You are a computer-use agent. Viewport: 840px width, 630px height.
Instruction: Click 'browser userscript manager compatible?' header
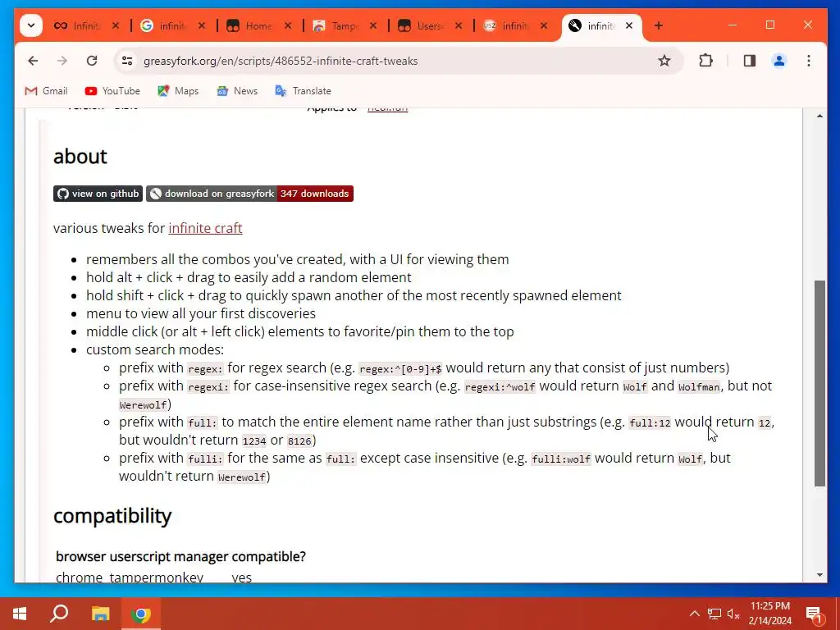tap(180, 557)
